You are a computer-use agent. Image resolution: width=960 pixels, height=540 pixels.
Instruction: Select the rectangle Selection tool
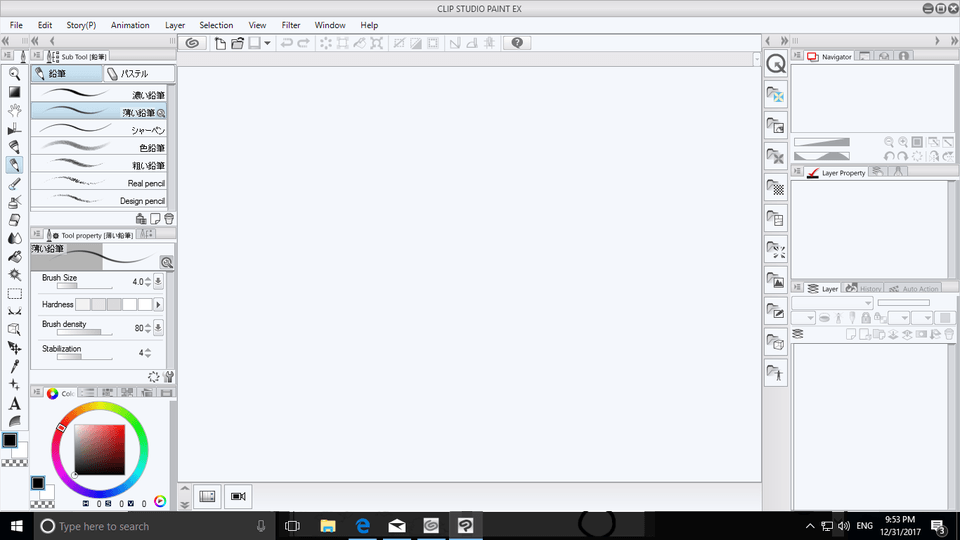click(x=15, y=293)
